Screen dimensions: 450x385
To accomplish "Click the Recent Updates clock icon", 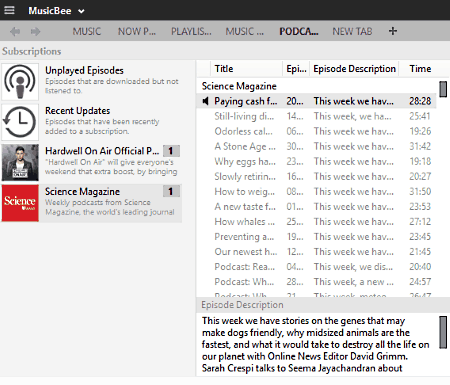I will pos(20,122).
